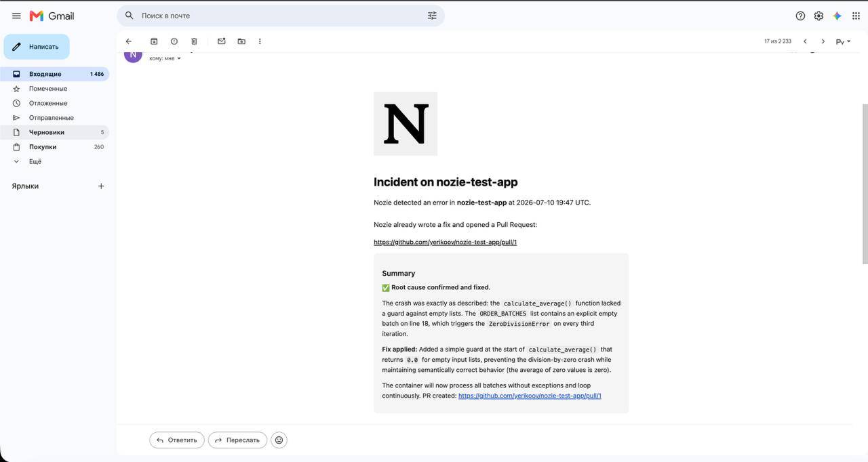Open the Google apps grid
Viewport: 868px width, 462px height.
[856, 16]
